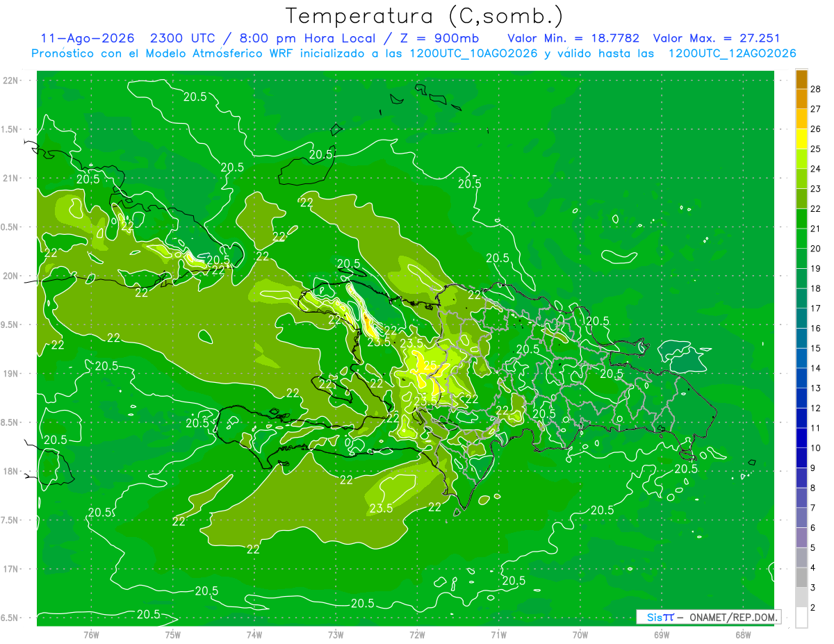This screenshot has width=834, height=644.
Task: Click the "73W" longitude axis label
Action: [336, 634]
